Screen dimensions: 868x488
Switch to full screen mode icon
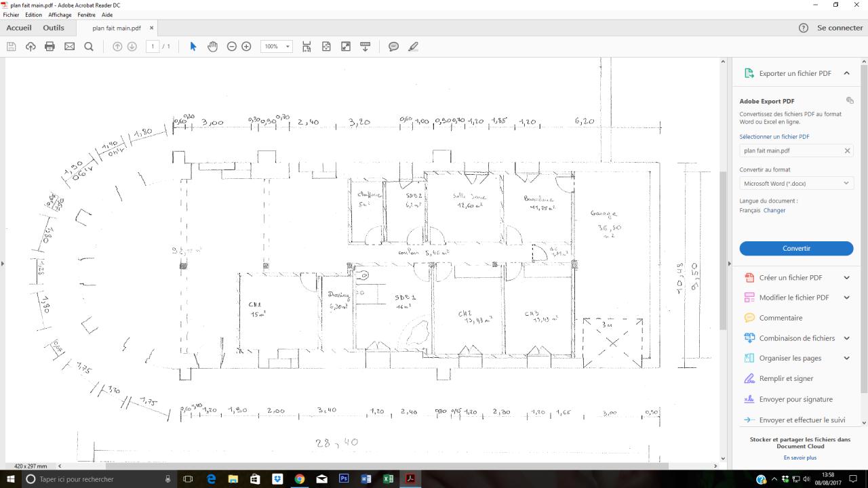346,46
